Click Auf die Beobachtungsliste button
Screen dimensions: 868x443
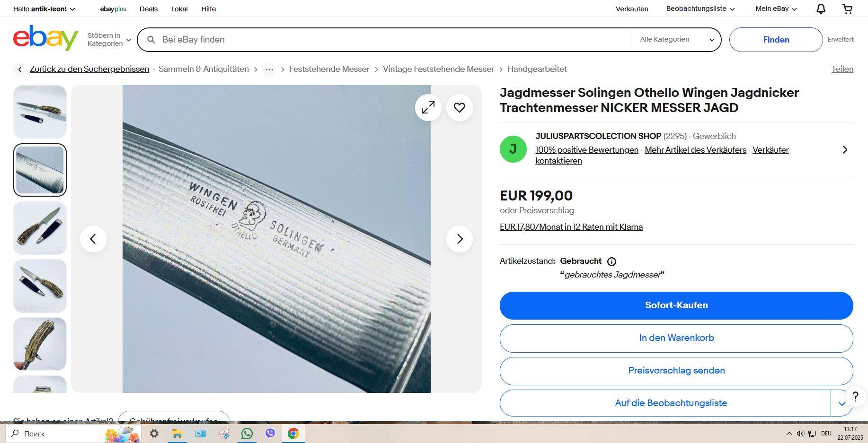tap(665, 403)
